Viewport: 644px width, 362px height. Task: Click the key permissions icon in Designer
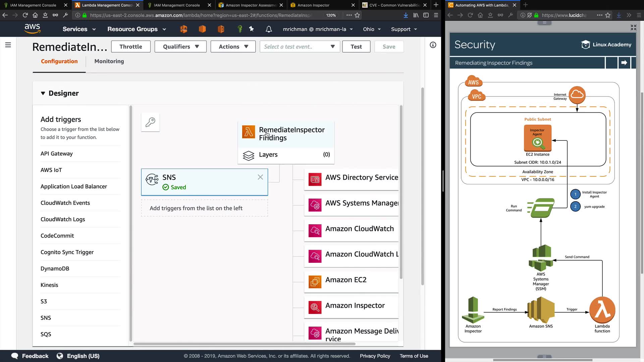pos(150,122)
